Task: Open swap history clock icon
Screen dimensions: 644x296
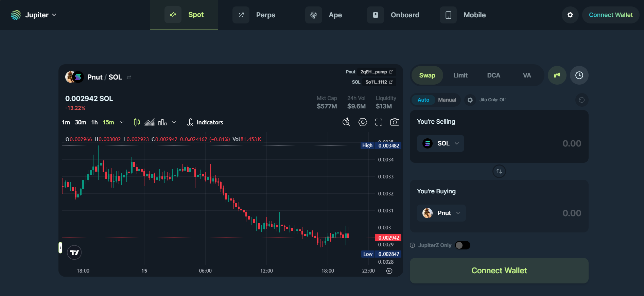Action: coord(579,75)
